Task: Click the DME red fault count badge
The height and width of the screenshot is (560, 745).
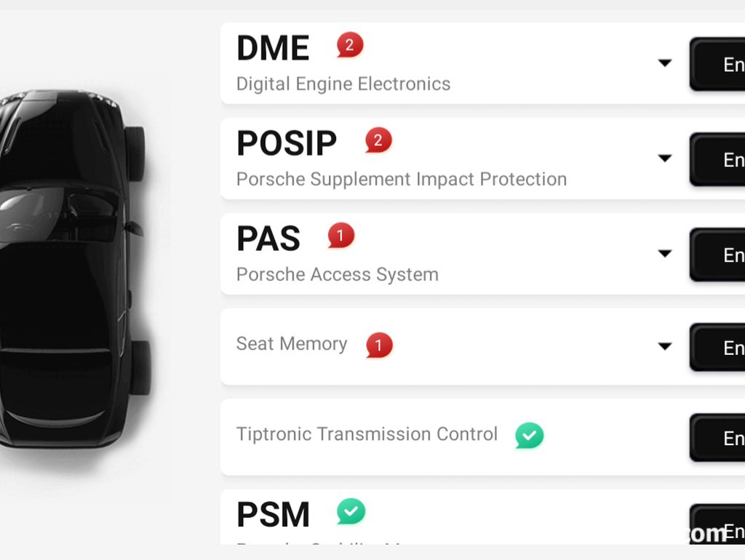Action: point(350,44)
